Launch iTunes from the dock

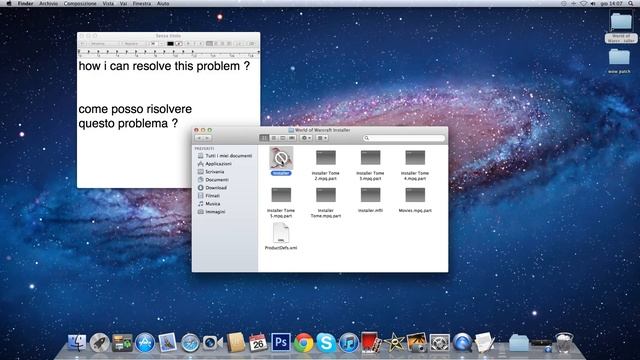coord(349,343)
